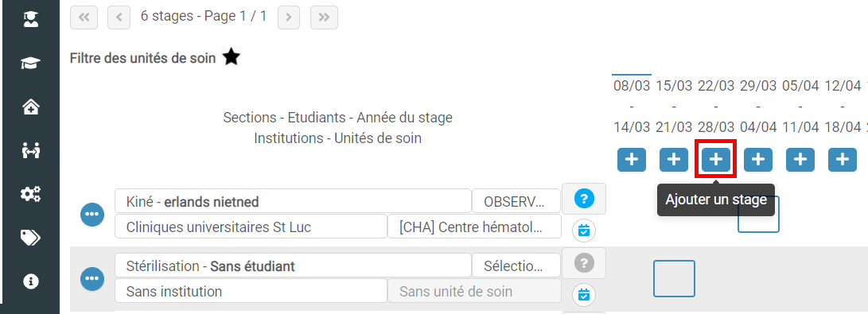Viewport: 868px width, 314px height.
Task: Add a stage for week 08/03 - 14/03
Action: pos(632,160)
